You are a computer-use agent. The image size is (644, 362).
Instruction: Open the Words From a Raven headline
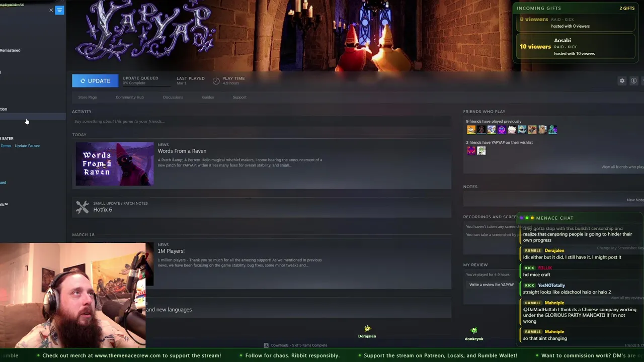point(182,151)
